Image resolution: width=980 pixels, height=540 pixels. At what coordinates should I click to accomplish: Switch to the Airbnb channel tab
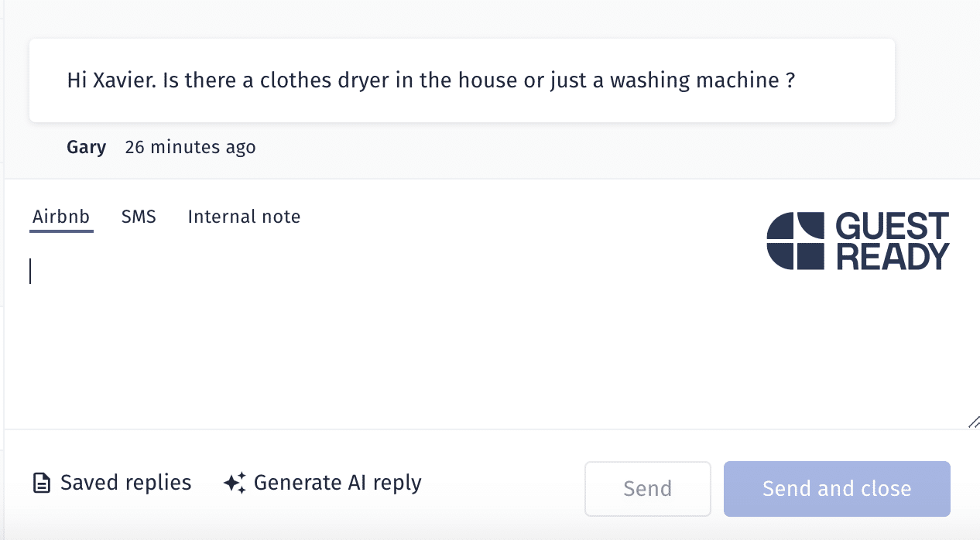coord(61,217)
